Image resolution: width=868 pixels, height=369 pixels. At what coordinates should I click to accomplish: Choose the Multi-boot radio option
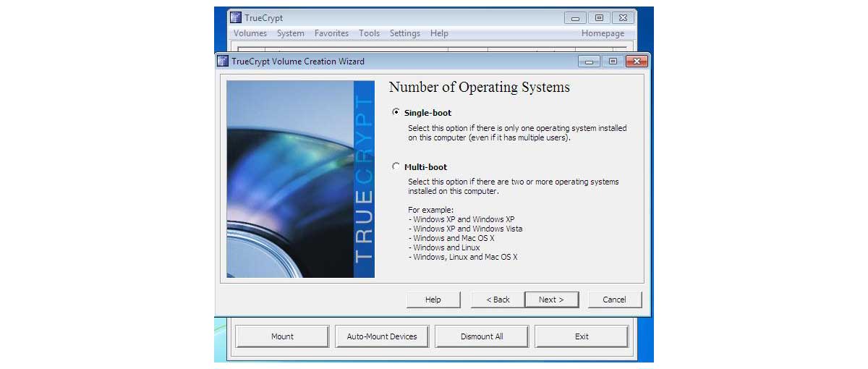(396, 166)
